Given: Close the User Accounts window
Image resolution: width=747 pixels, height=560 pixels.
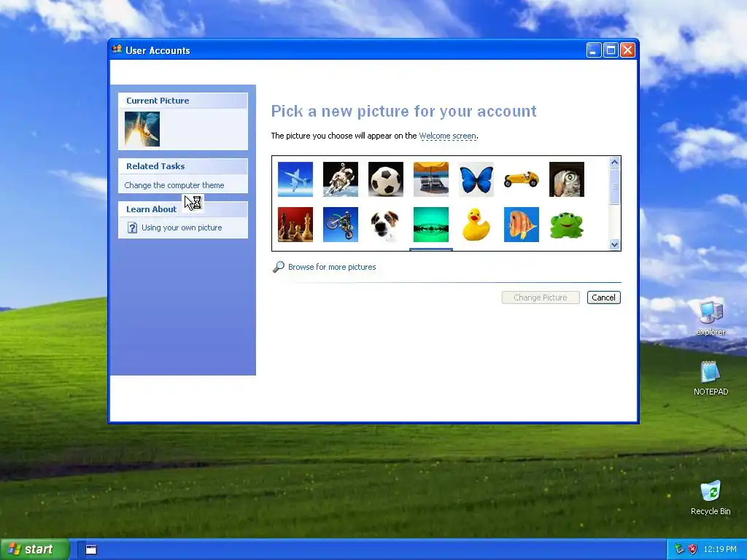Looking at the screenshot, I should click(628, 50).
